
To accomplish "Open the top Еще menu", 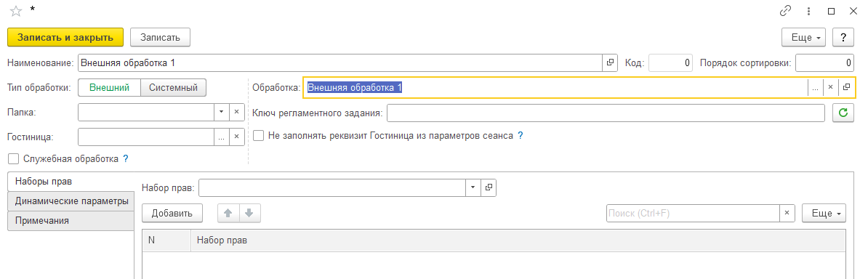I will click(804, 38).
